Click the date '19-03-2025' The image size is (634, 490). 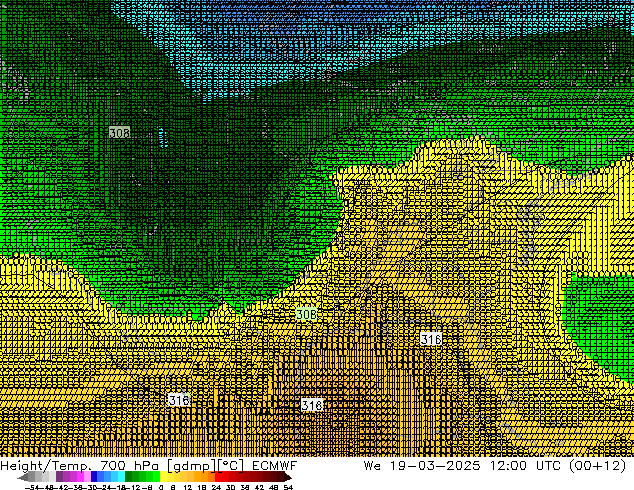click(x=435, y=465)
